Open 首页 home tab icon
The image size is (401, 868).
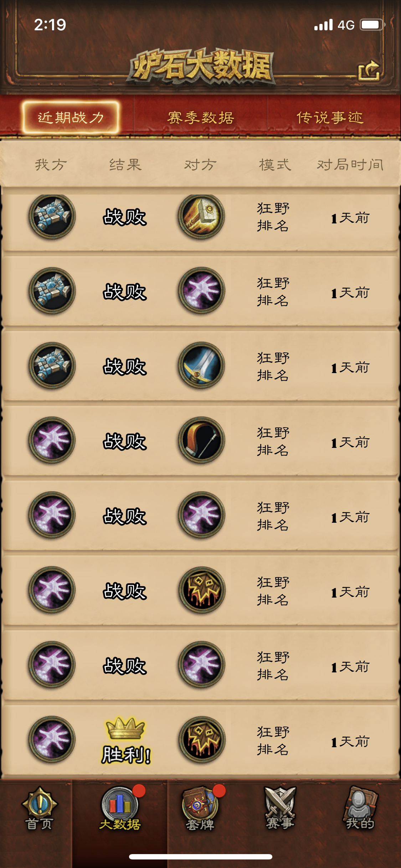[x=40, y=809]
